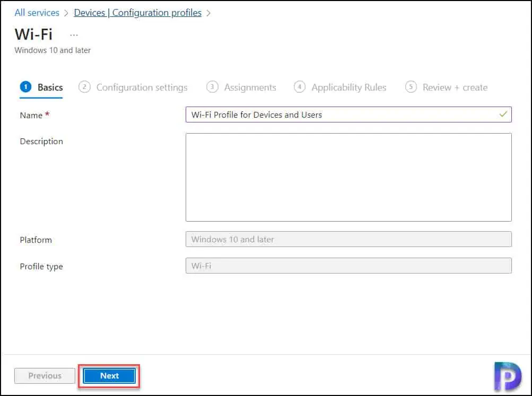Image resolution: width=532 pixels, height=396 pixels.
Task: Click the Name label
Action: coord(31,115)
